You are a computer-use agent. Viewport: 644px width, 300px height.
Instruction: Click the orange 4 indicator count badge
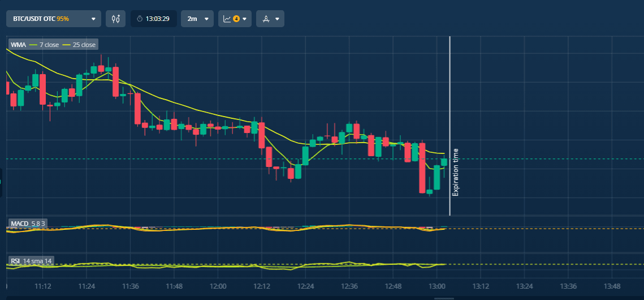click(x=236, y=19)
